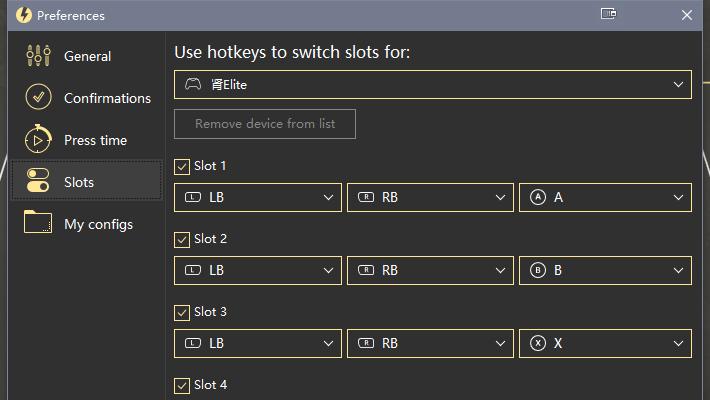This screenshot has height=400, width=710.
Task: Click the Press time stopwatch icon
Action: tap(38, 139)
